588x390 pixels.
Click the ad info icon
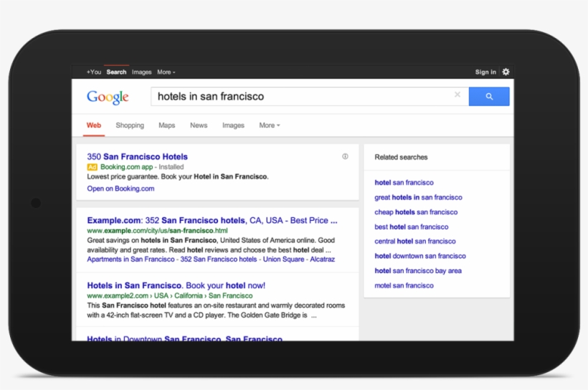[x=345, y=156]
